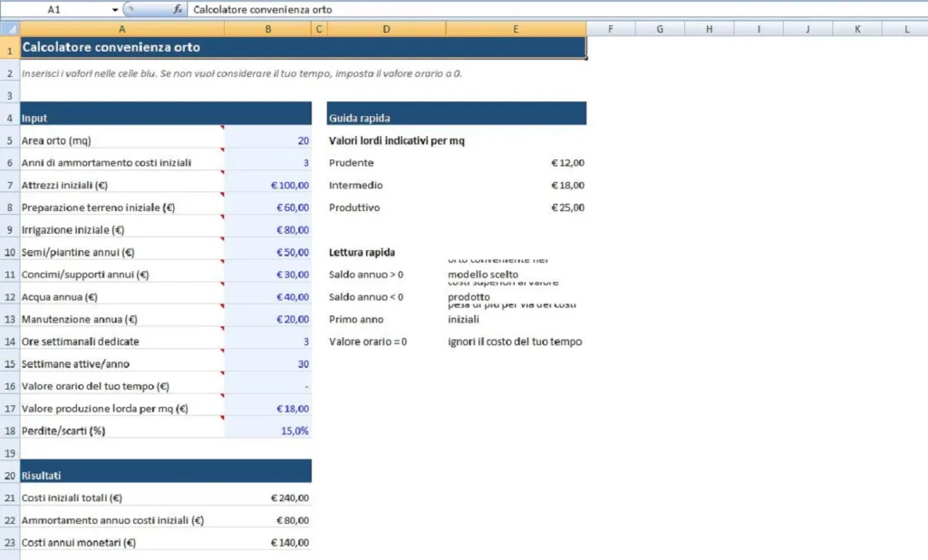Image resolution: width=928 pixels, height=560 pixels.
Task: Select the Risultati section header
Action: click(121, 475)
